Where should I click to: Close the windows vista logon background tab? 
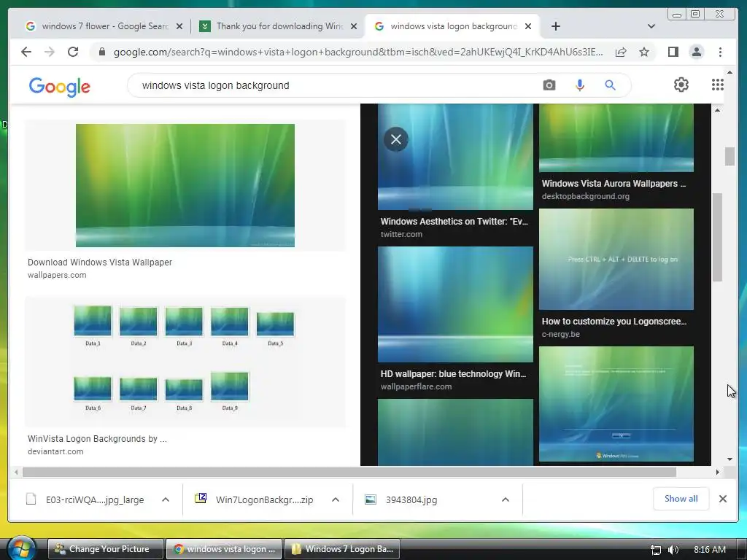[x=528, y=27]
